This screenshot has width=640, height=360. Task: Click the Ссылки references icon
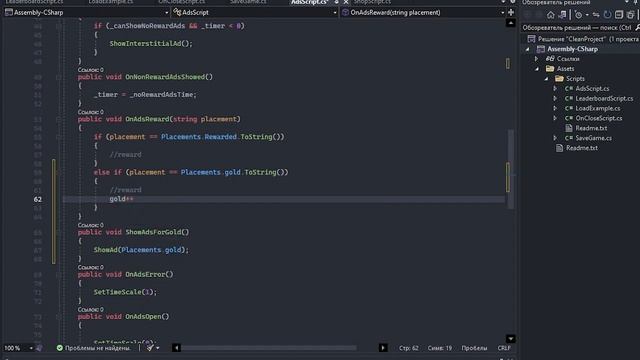[x=550, y=59]
